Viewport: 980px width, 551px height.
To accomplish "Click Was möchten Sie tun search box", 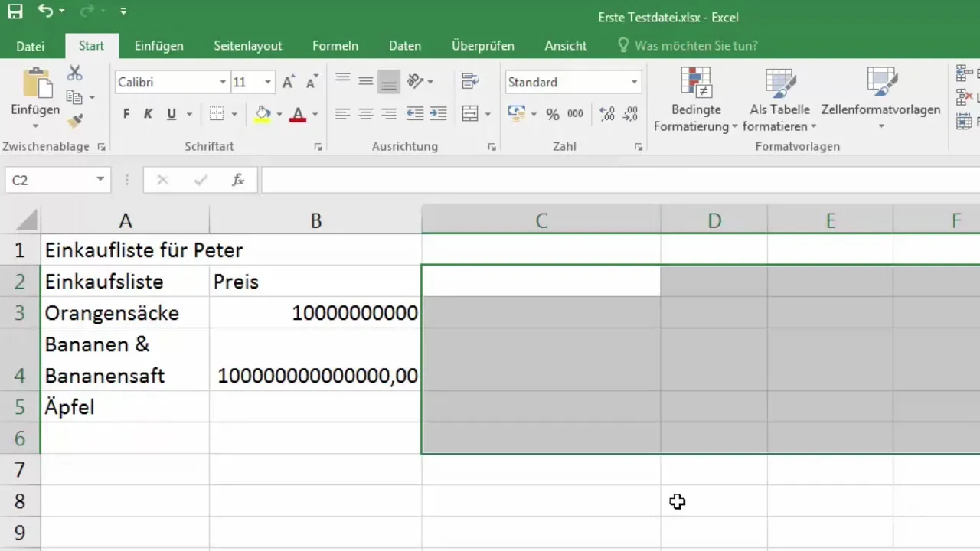I will pos(688,46).
